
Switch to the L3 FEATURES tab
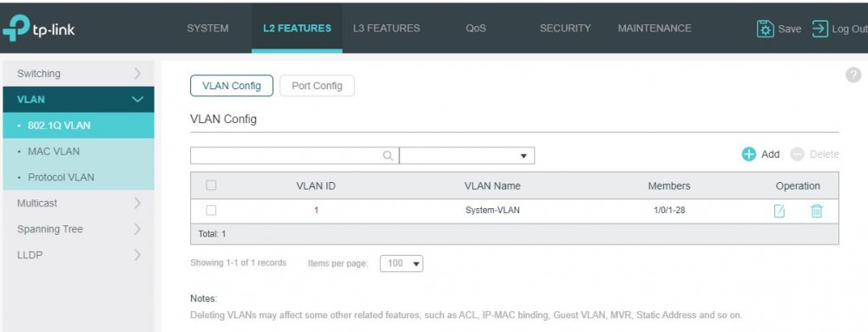pyautogui.click(x=386, y=29)
